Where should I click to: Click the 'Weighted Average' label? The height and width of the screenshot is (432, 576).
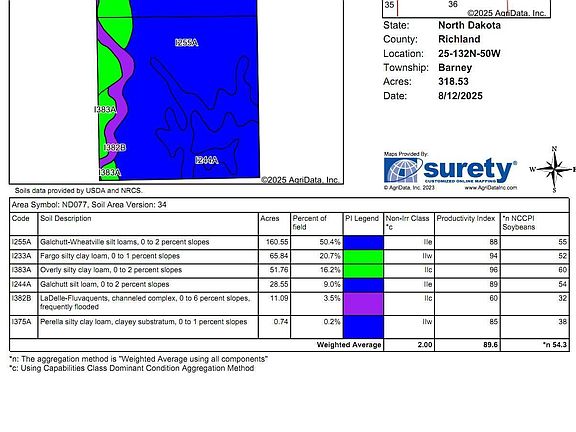tap(349, 345)
